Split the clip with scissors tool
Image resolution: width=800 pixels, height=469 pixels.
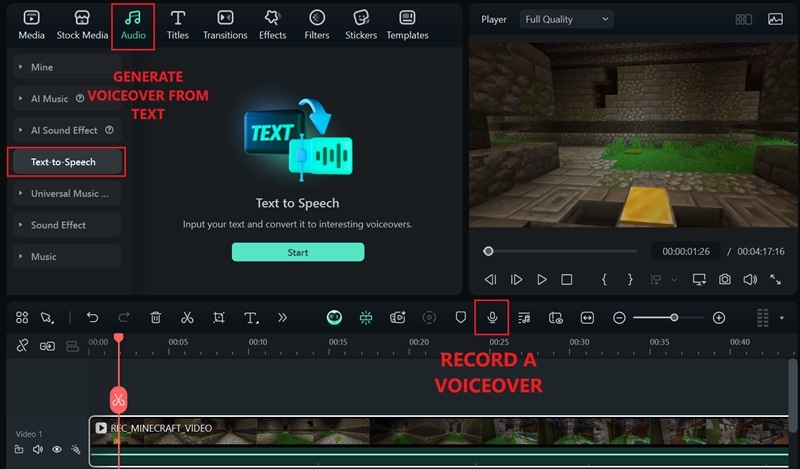[187, 318]
